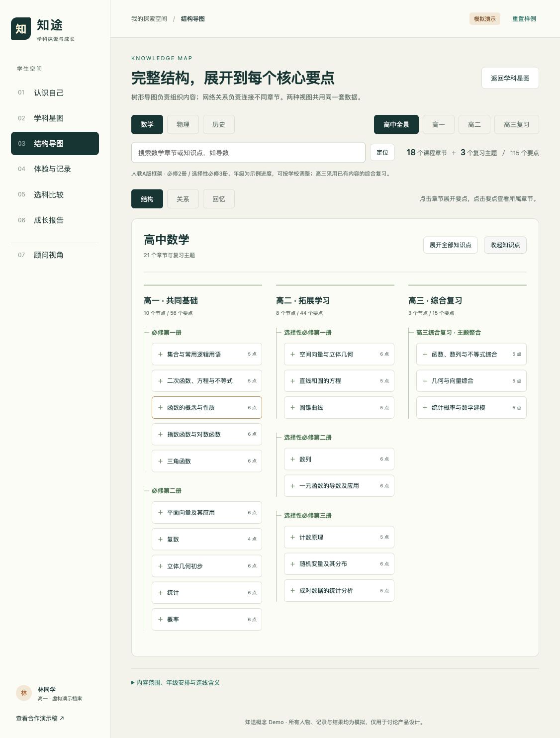Switch to the 结构 view tab
This screenshot has width=560, height=738.
point(147,199)
